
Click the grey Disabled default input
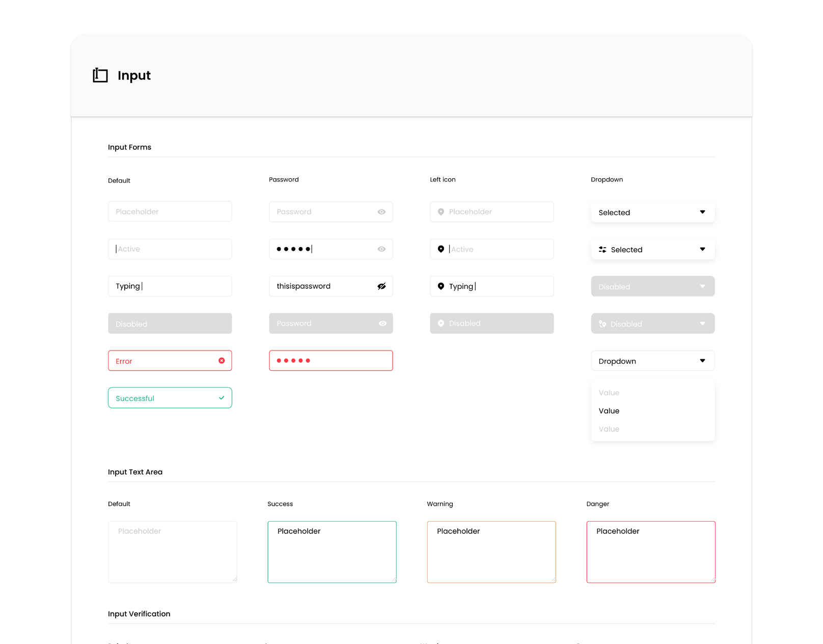click(170, 324)
